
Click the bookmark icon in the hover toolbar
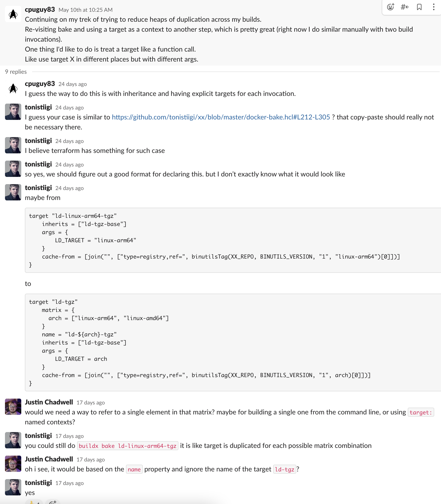(x=419, y=7)
